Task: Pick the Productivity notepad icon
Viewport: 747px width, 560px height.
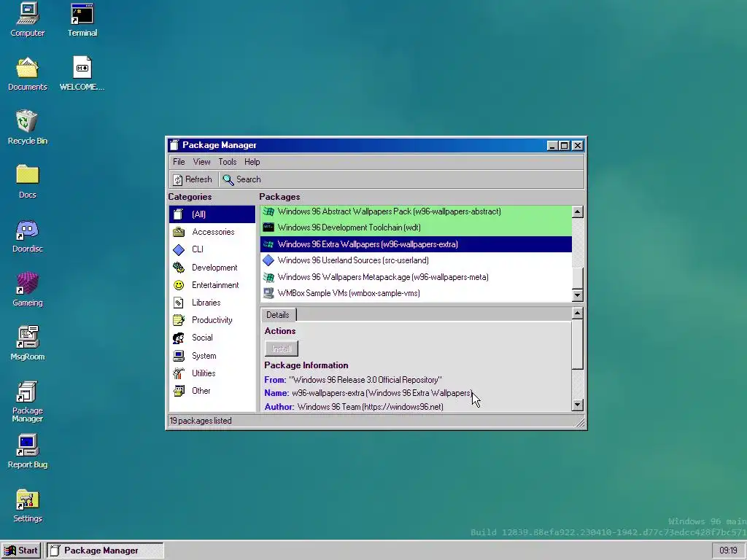Action: pyautogui.click(x=179, y=320)
